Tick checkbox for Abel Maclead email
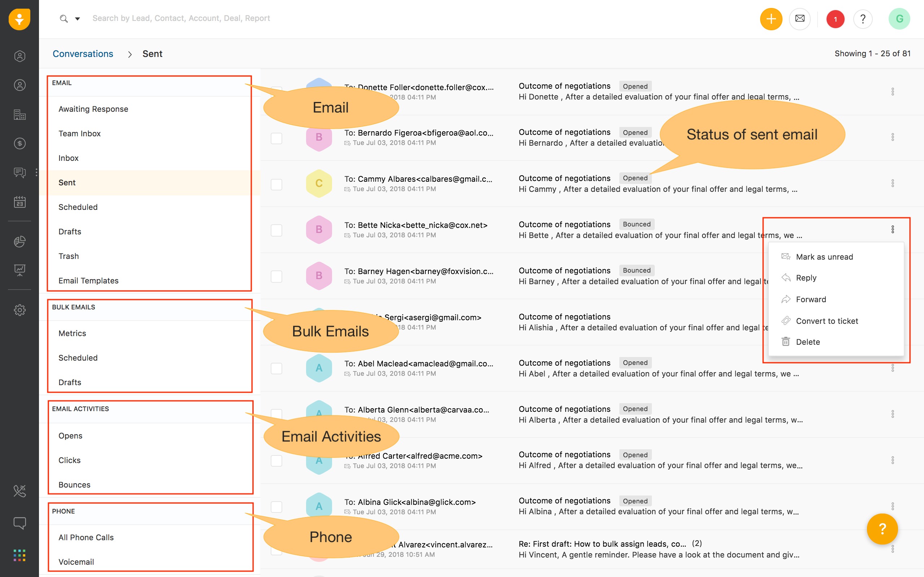924x577 pixels. pyautogui.click(x=276, y=369)
